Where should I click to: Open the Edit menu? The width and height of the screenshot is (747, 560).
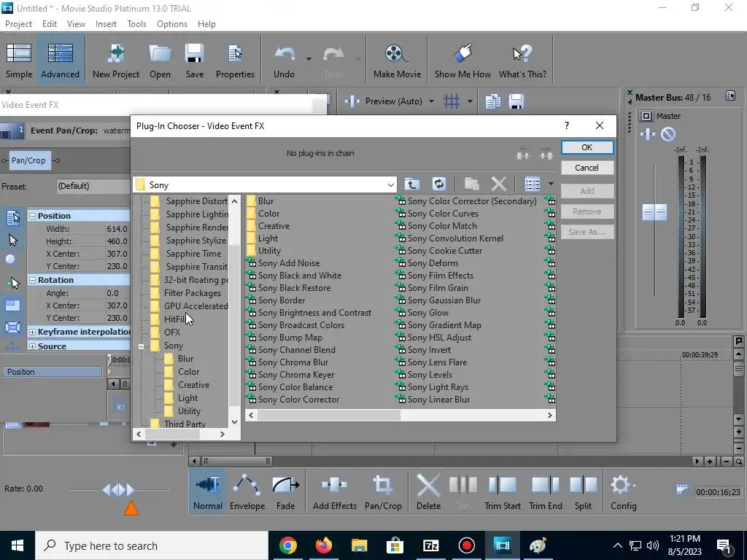50,24
